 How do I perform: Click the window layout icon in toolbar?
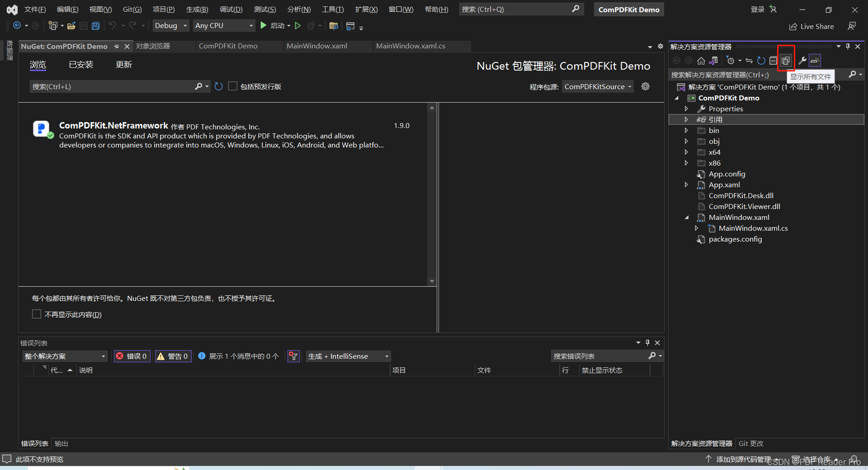350,26
